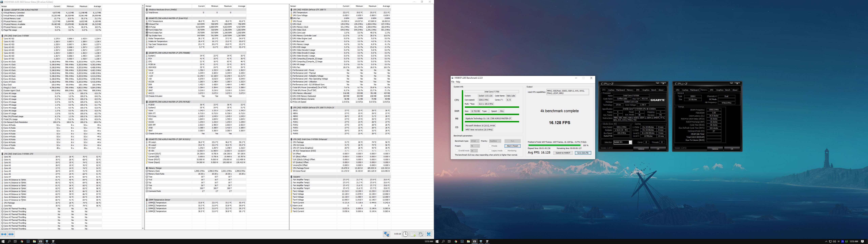Open Chrome on the taskbar below HWiNFO
Screen dimensions: 868x244
(x=22, y=241)
